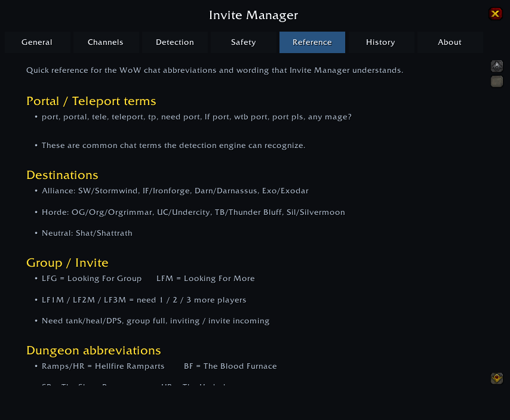The height and width of the screenshot is (420, 510).
Task: Click 'LFG = Looking For Group' text
Action: coord(92,279)
